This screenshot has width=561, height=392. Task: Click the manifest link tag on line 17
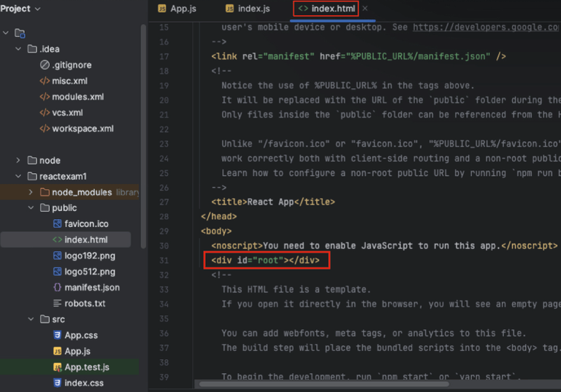(359, 56)
